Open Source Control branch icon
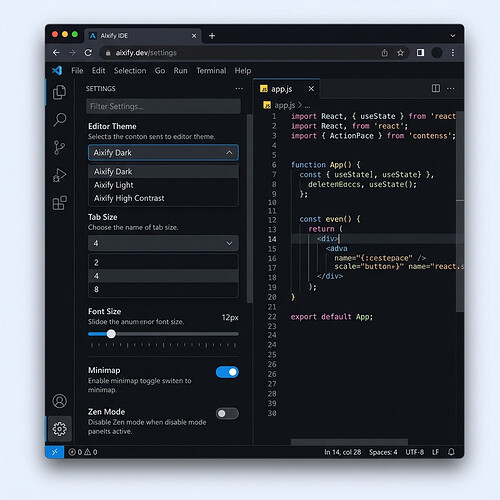Screen dimensions: 500x500 point(59,147)
